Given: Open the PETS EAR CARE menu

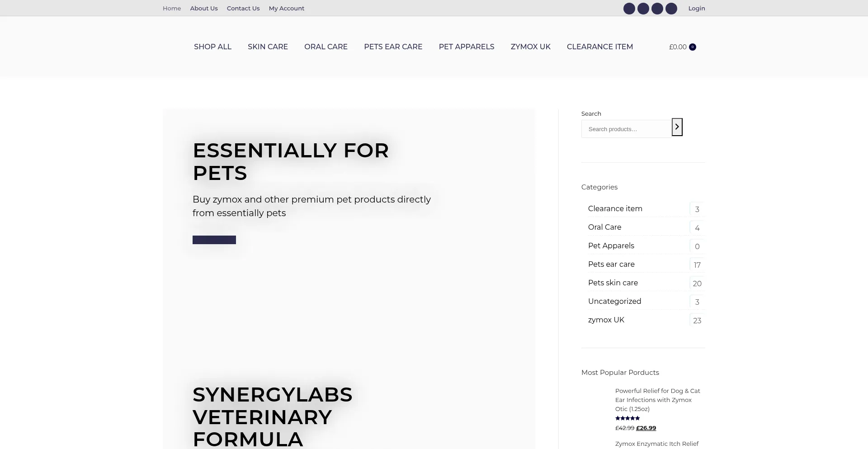Looking at the screenshot, I should coord(393,47).
